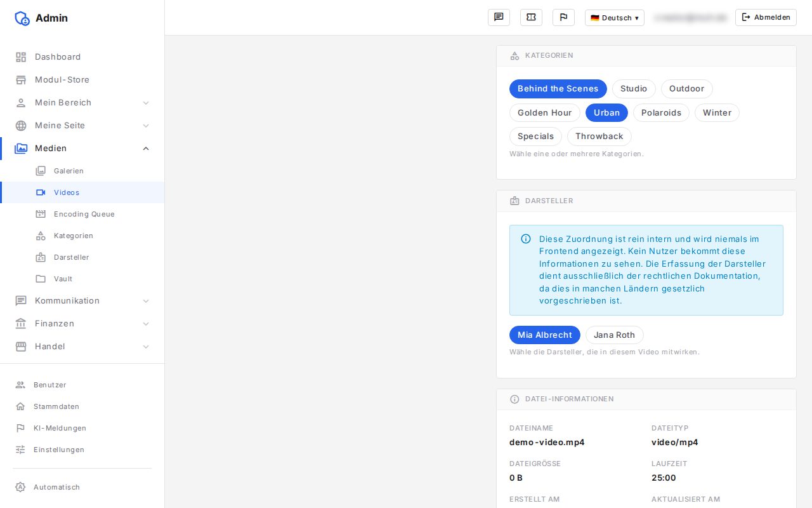This screenshot has height=508, width=812.
Task: Click the Kategorien shapes icon in sidebar
Action: pos(41,236)
